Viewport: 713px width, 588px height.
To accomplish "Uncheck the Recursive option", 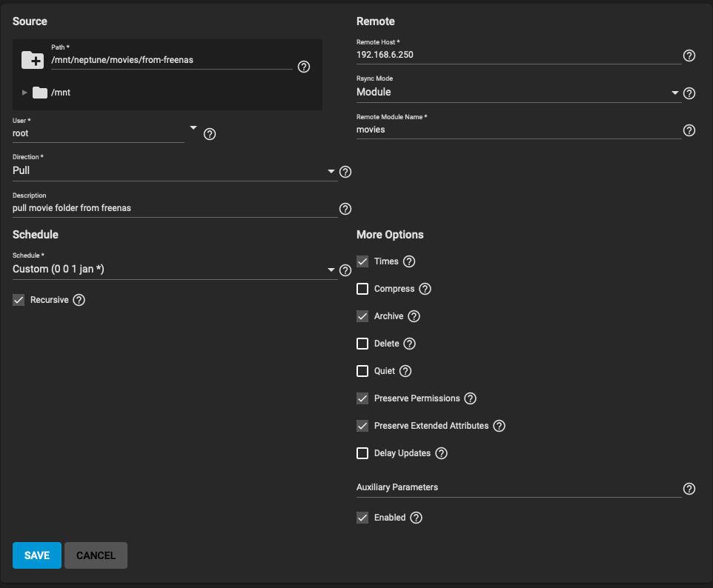I will (x=19, y=300).
